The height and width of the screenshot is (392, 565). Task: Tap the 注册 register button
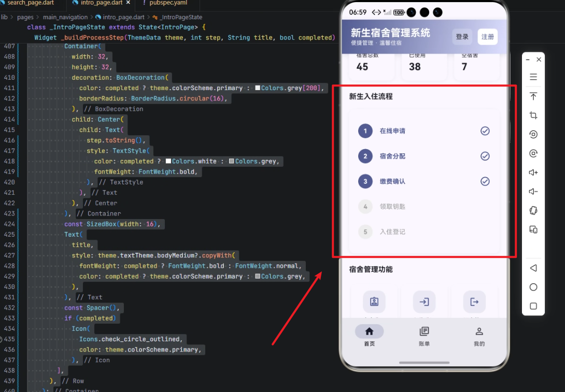point(488,37)
